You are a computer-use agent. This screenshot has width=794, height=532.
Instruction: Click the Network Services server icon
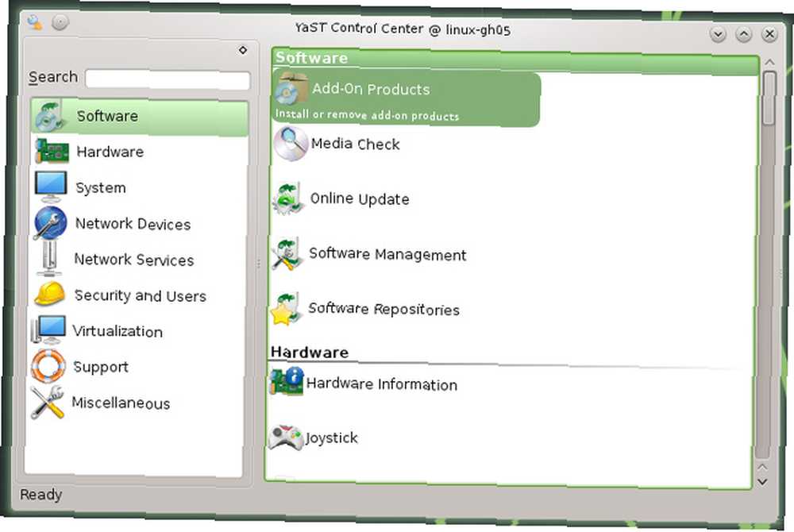pos(49,259)
